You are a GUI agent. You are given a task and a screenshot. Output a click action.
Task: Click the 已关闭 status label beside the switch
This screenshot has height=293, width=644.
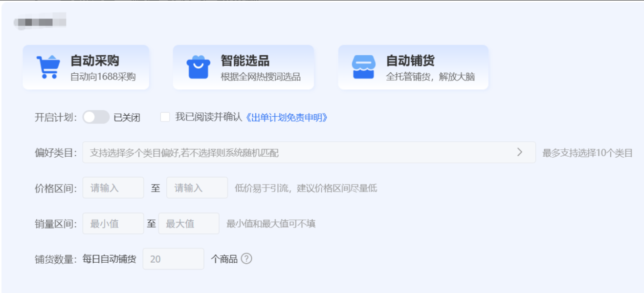click(x=127, y=118)
